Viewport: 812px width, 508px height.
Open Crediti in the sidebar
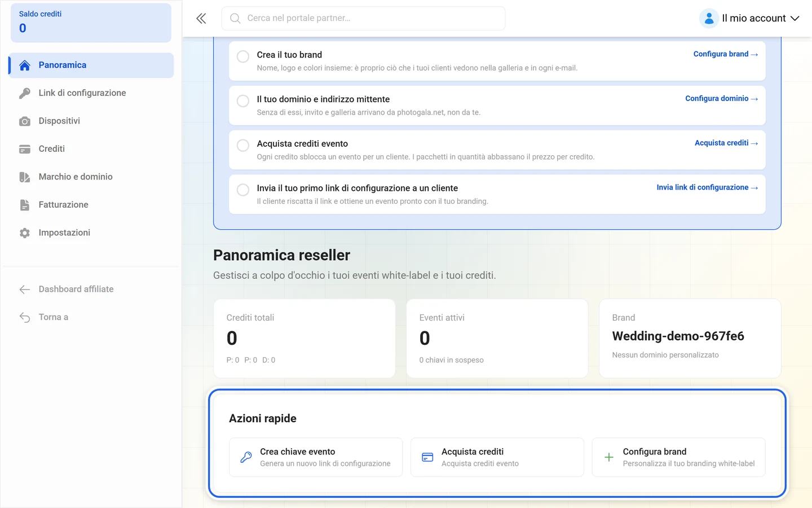91,149
